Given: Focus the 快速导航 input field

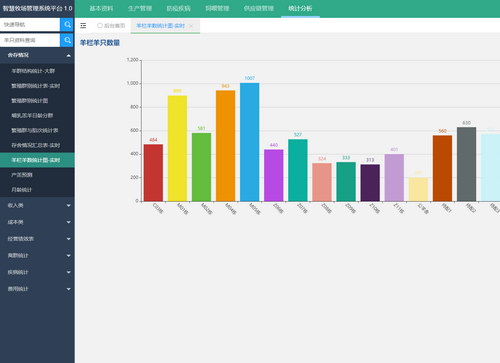Looking at the screenshot, I should pos(30,25).
